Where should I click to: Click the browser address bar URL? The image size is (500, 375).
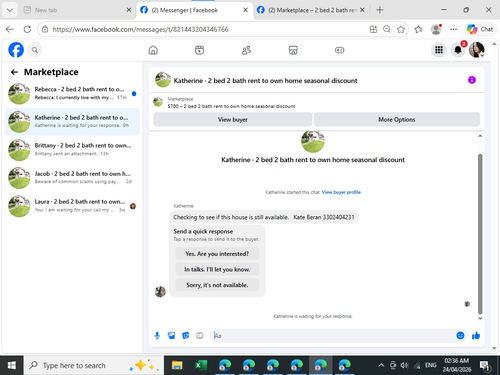[x=140, y=29]
